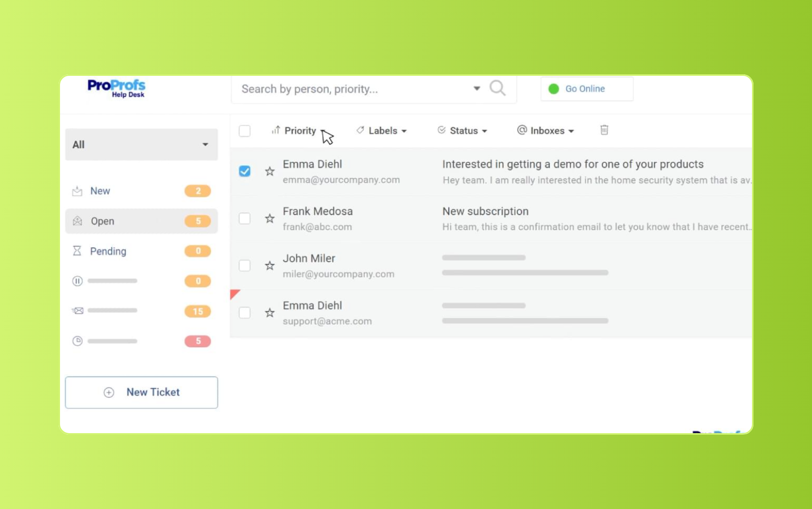The image size is (812, 509).
Task: Expand the All inbox selector
Action: [x=141, y=145]
